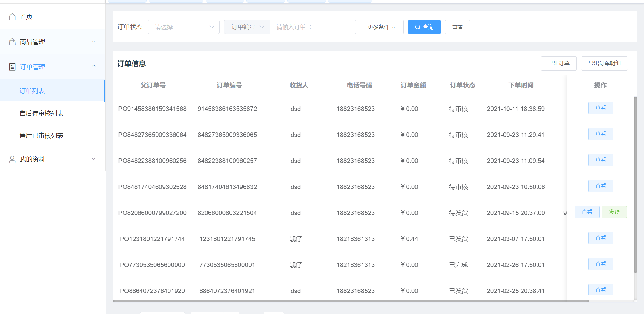Screen dimensions: 644x314
Task: Click the 收货人 column header
Action: pyautogui.click(x=299, y=85)
